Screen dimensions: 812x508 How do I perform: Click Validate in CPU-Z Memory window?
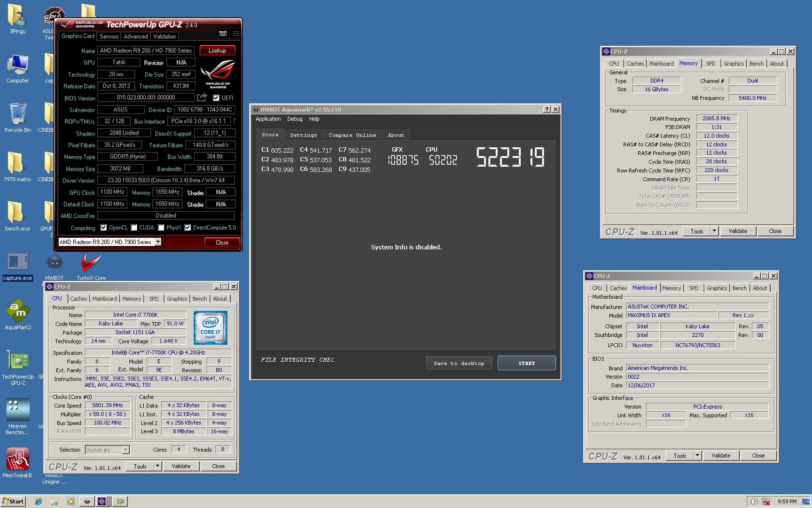point(738,231)
